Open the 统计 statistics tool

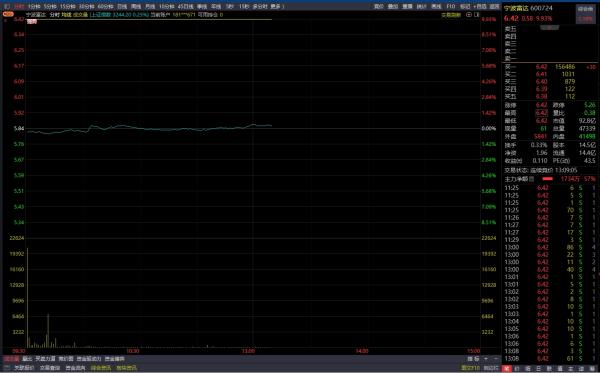tap(421, 7)
